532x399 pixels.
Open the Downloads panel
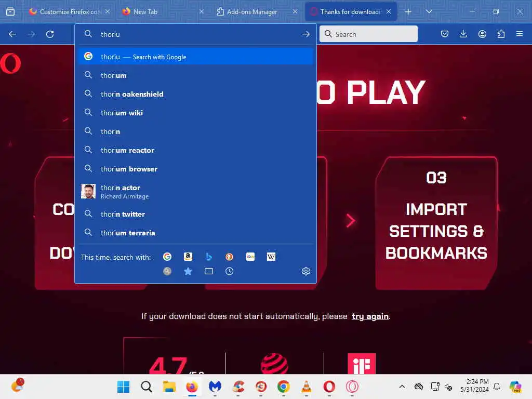coord(463,34)
